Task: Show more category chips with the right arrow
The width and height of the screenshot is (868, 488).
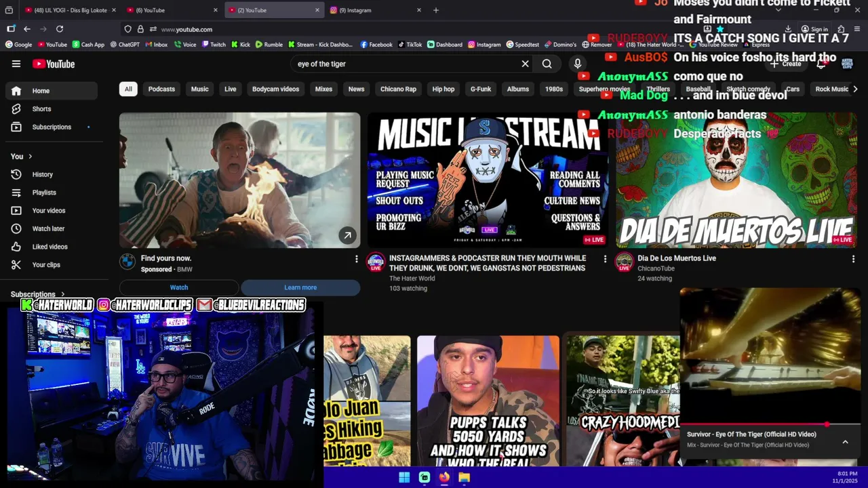Action: click(855, 89)
